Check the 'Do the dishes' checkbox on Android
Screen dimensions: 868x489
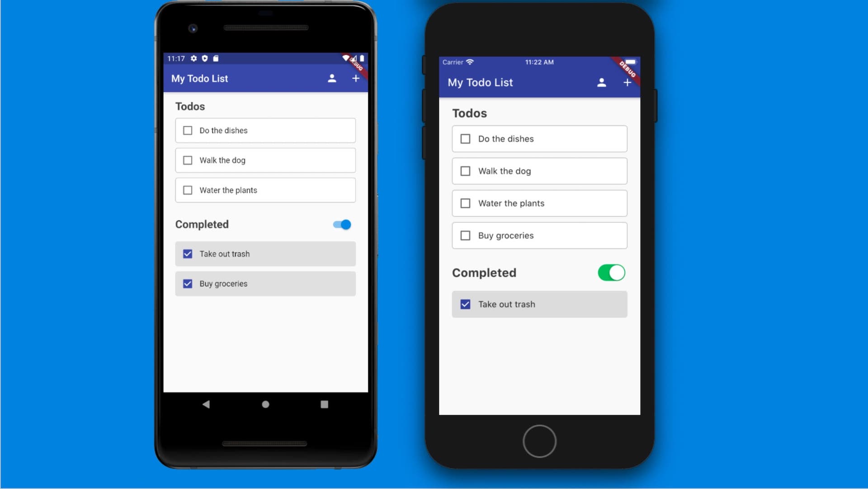(188, 130)
